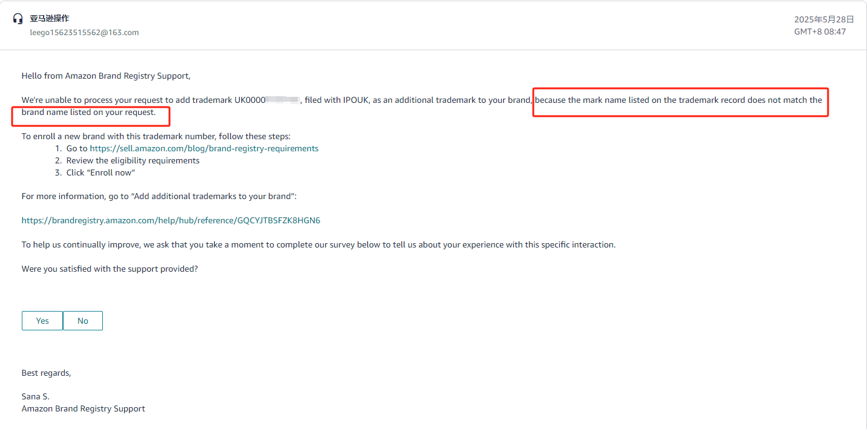Screen dimensions: 868x429
Task: Click the timestamp GMT+8 08:47
Action: click(x=820, y=31)
